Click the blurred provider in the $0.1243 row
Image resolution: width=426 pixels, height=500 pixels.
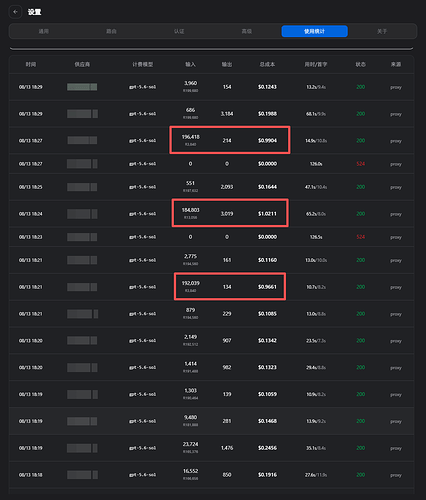coord(82,87)
